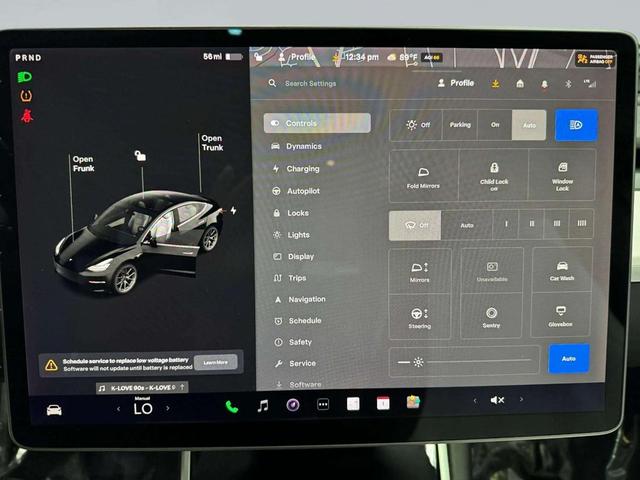Open climate via LO temperature

143,408
